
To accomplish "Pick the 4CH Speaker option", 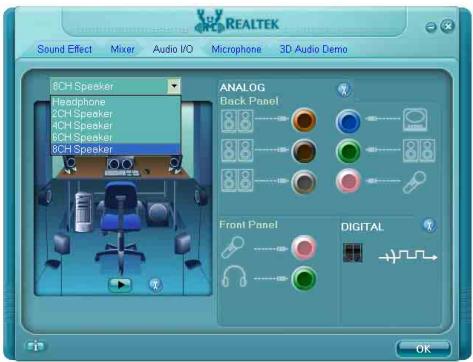I will [x=115, y=125].
